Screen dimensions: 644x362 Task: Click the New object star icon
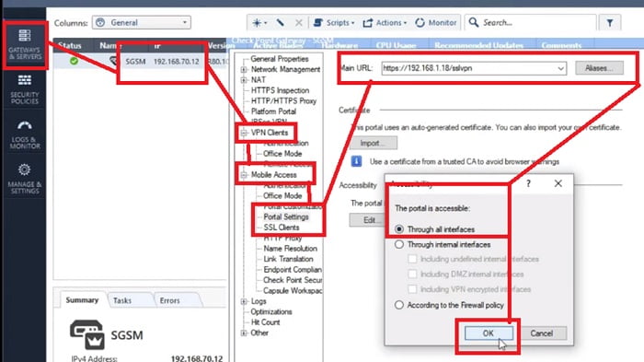pyautogui.click(x=259, y=23)
